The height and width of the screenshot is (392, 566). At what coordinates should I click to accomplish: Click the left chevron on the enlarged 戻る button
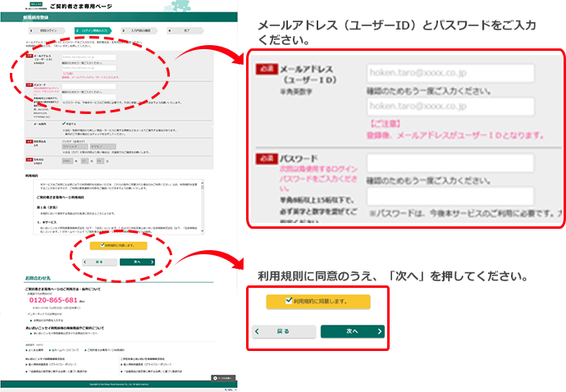pyautogui.click(x=258, y=331)
